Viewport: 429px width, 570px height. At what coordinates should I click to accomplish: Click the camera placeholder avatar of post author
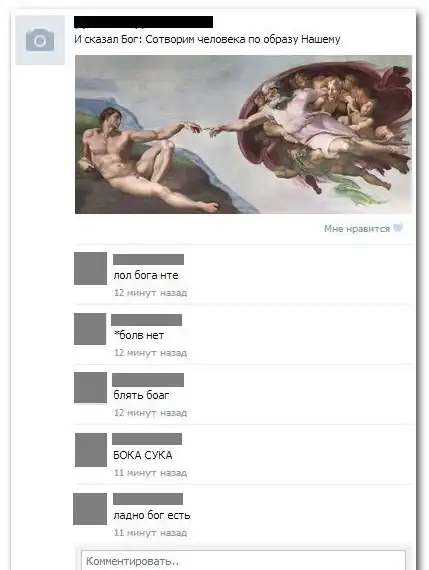(x=40, y=40)
